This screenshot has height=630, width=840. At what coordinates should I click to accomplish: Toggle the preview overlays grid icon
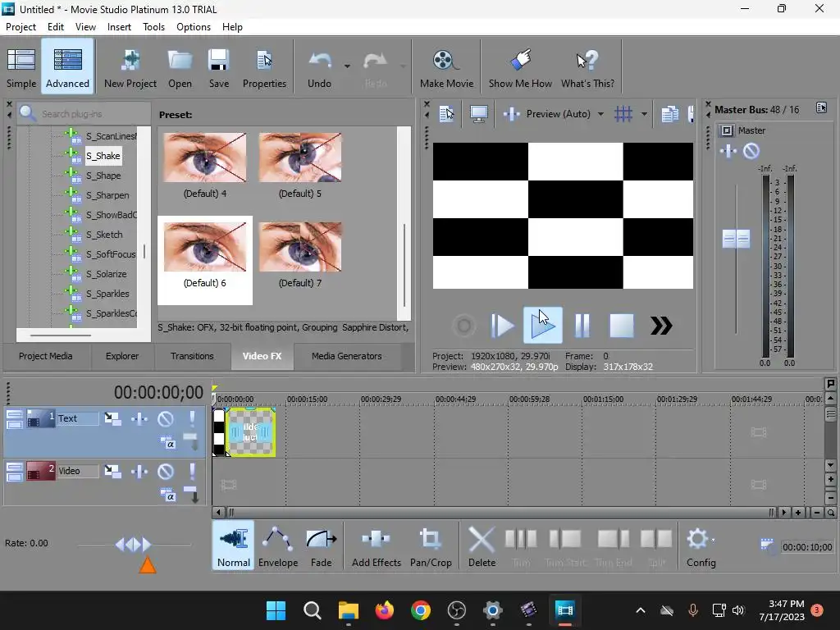623,113
